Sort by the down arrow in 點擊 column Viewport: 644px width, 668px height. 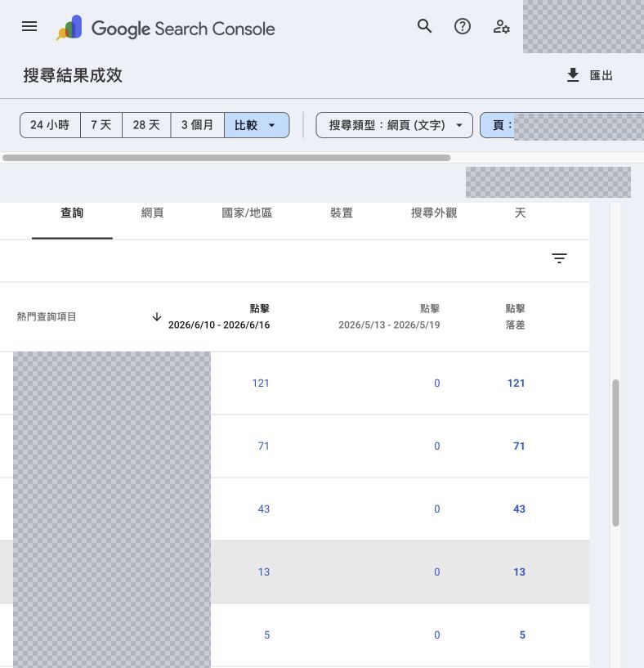coord(157,316)
